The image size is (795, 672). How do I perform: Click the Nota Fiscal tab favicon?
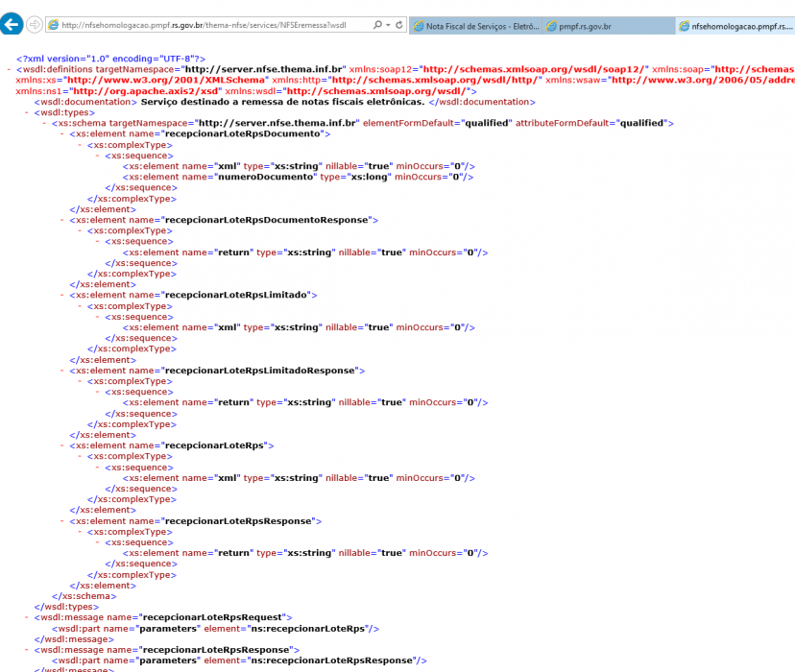419,26
